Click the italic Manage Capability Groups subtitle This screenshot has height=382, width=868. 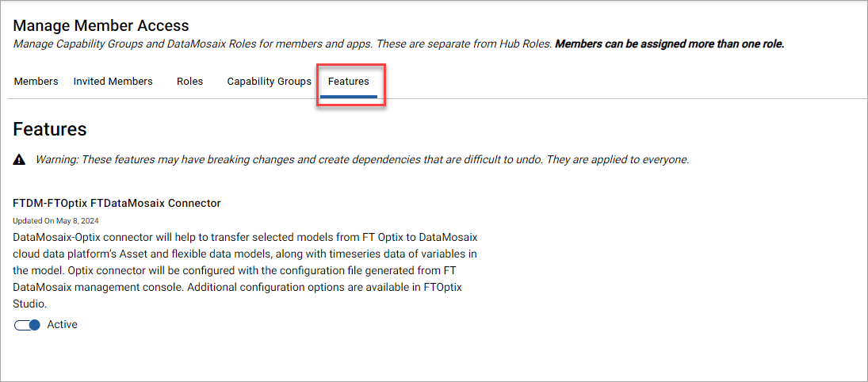click(282, 44)
